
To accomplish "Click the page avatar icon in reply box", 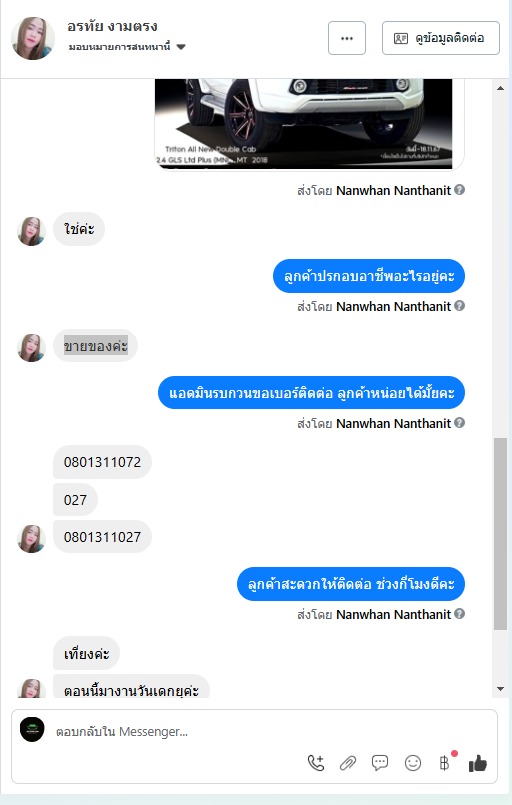I will [32, 730].
